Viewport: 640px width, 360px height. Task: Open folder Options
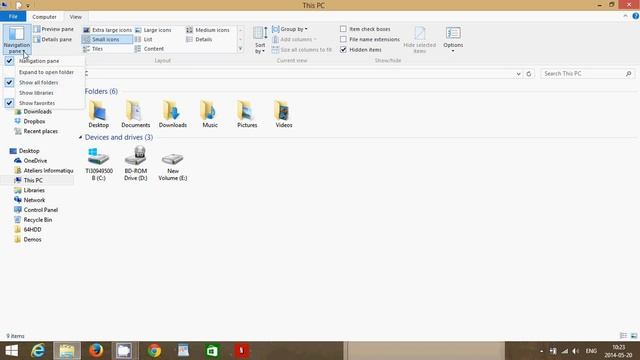pyautogui.click(x=453, y=40)
